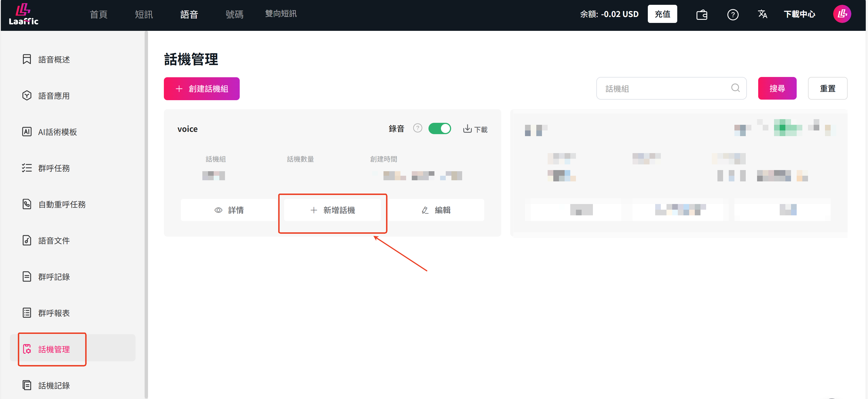This screenshot has width=868, height=399.
Task: Open the user avatar profile icon
Action: point(842,14)
